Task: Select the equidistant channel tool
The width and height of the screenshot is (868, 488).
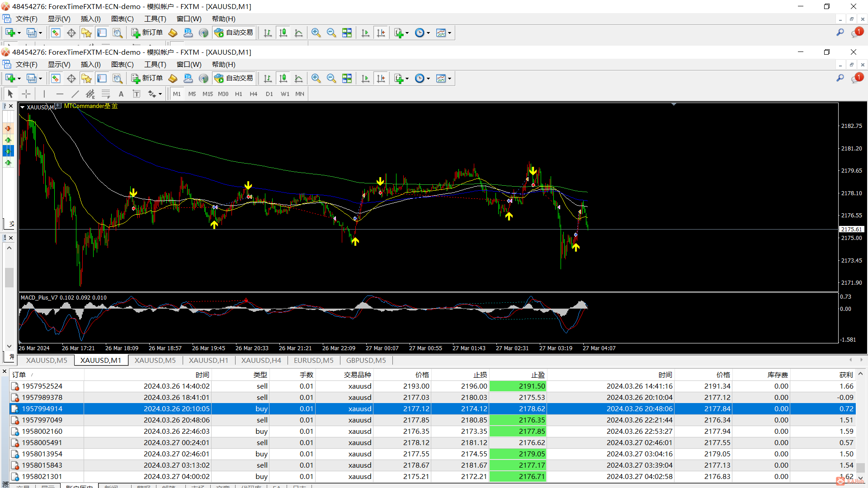Action: pyautogui.click(x=90, y=94)
